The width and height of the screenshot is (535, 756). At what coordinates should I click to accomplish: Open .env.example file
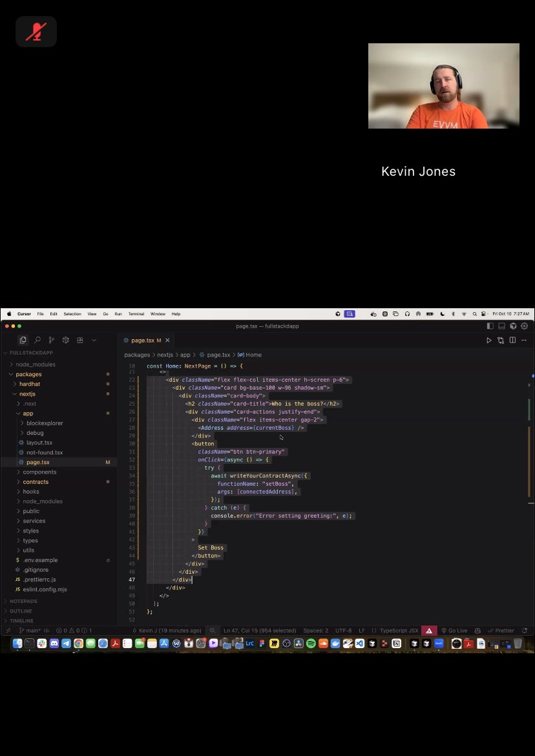[x=40, y=560]
